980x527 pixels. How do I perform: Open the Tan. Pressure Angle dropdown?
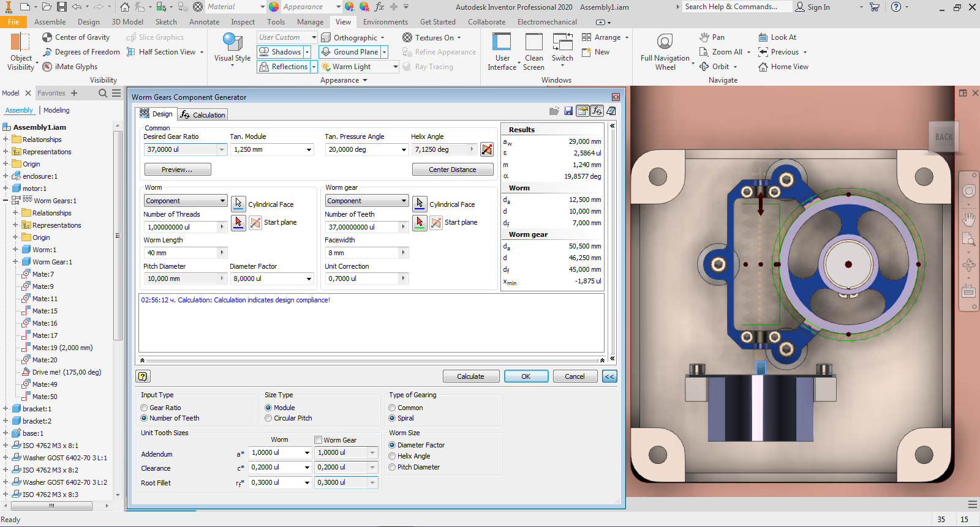point(404,150)
